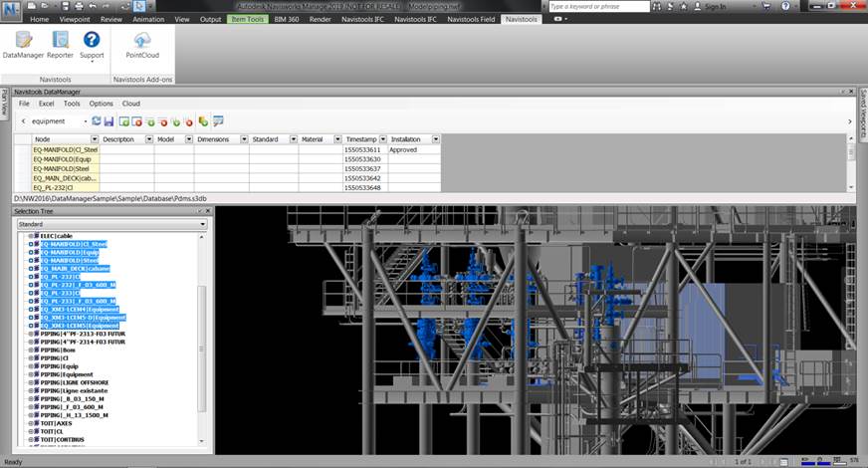Image resolution: width=868 pixels, height=468 pixels.
Task: Click the Selection Tree vertical scrollbar
Action: (201, 348)
